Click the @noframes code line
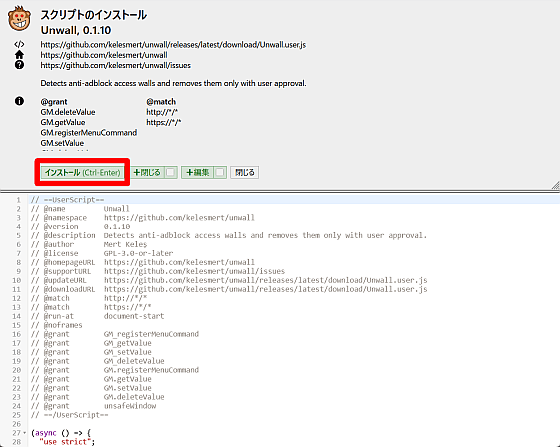The height and width of the screenshot is (447, 560). coord(56,325)
